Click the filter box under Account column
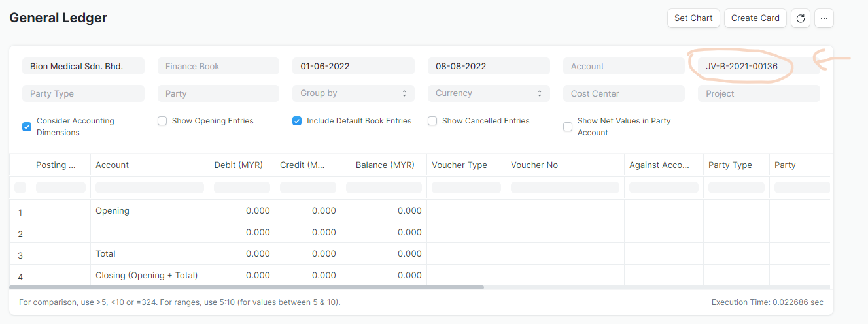 pyautogui.click(x=150, y=187)
